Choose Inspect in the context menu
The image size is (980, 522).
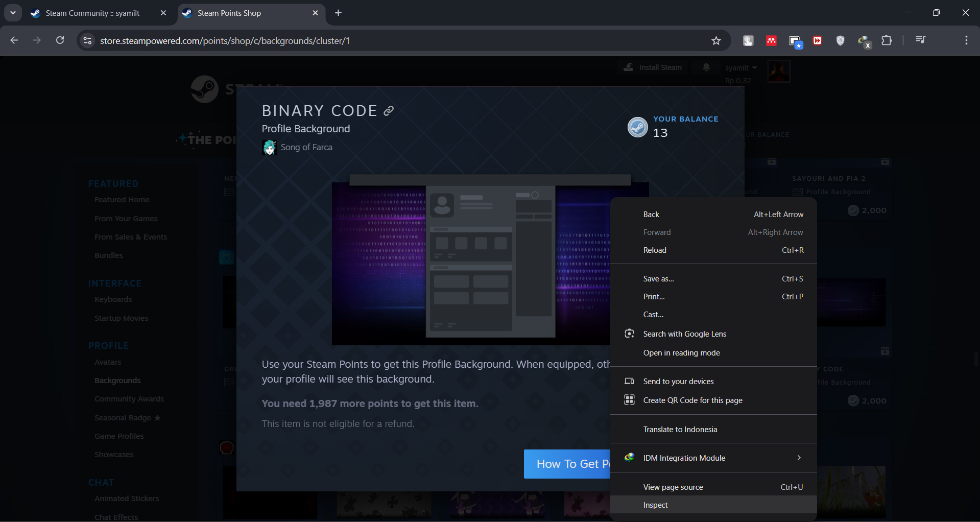point(713,505)
